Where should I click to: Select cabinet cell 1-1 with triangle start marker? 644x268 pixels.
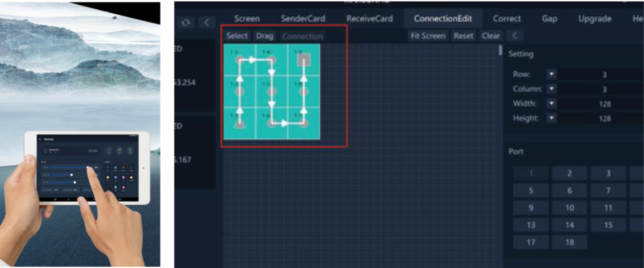pos(240,123)
